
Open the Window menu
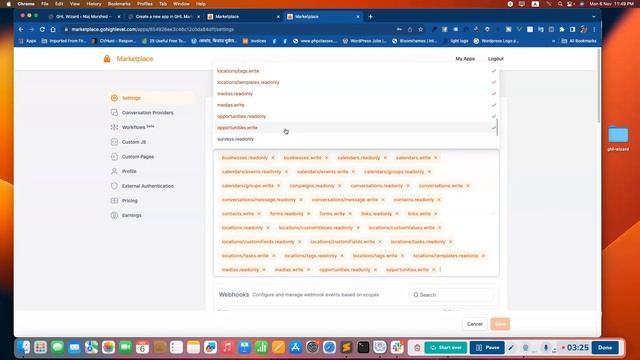tap(181, 4)
